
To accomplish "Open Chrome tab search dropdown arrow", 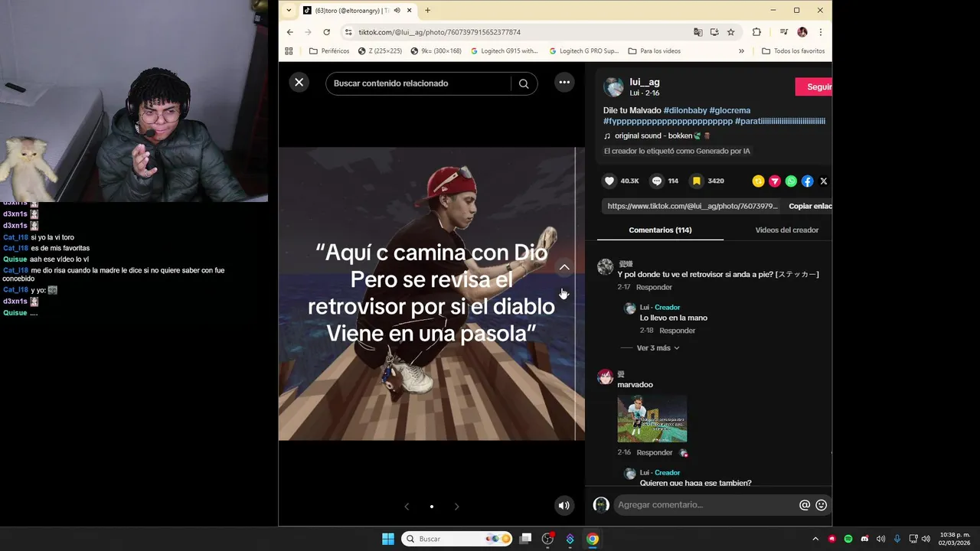I will [x=289, y=11].
